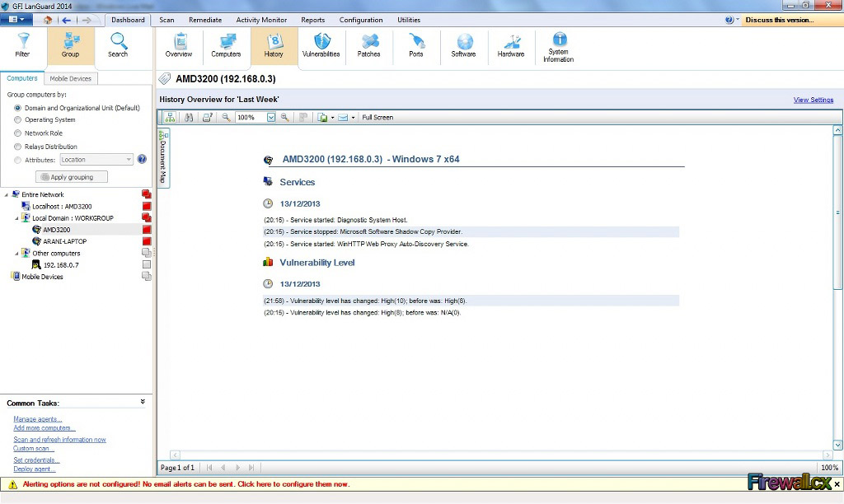Open the Reports tab

pyautogui.click(x=312, y=20)
